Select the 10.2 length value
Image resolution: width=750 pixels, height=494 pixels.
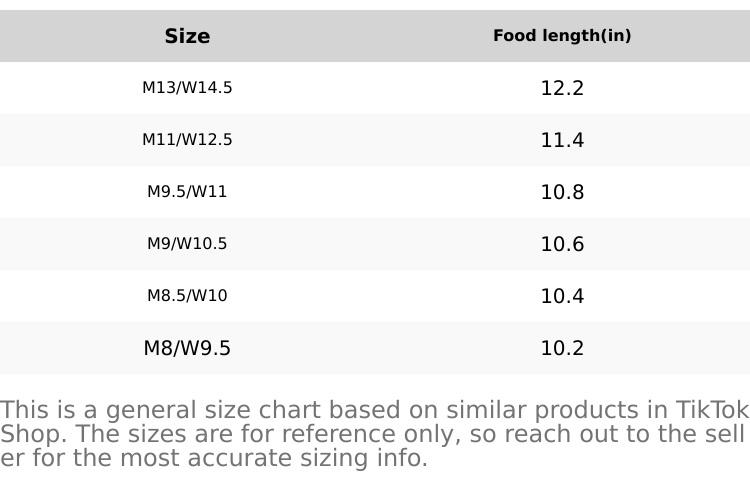(x=562, y=348)
